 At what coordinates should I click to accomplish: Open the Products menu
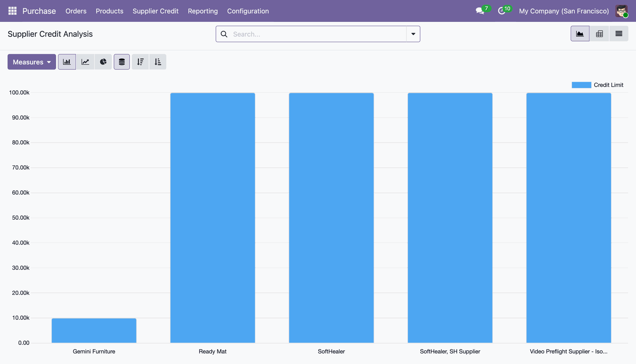(110, 11)
